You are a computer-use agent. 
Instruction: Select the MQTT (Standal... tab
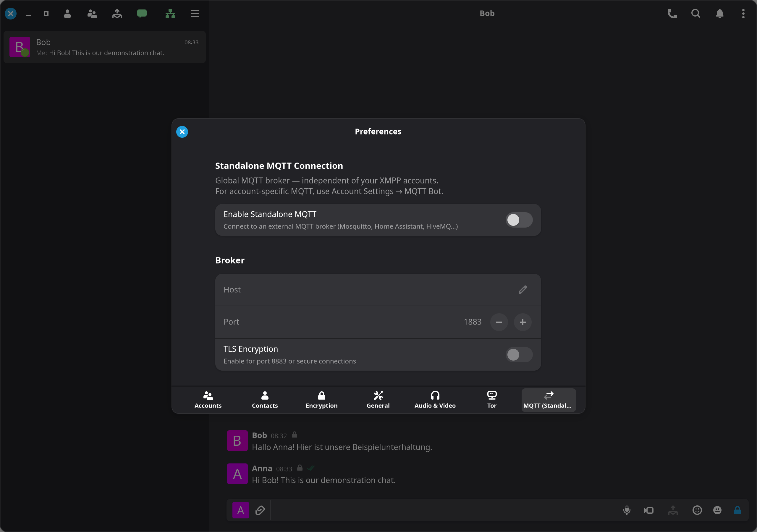pos(549,400)
